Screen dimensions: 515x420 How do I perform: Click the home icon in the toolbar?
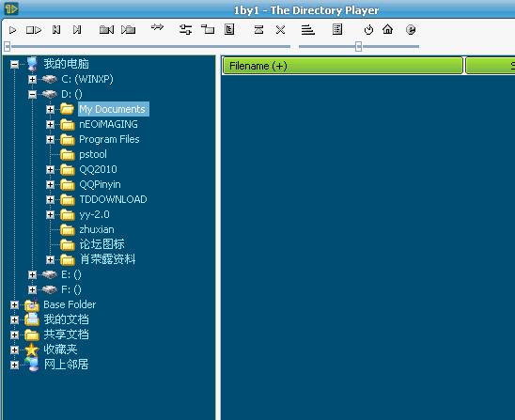click(x=387, y=29)
